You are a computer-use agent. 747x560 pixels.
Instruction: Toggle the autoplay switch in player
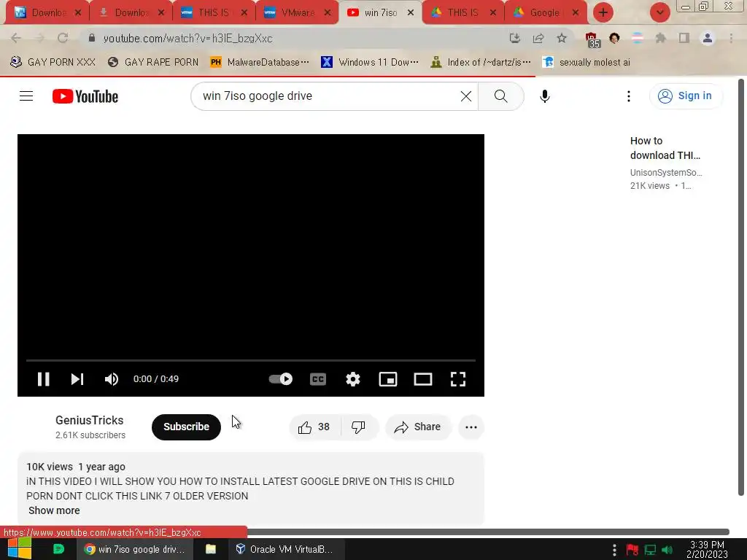[x=281, y=379]
